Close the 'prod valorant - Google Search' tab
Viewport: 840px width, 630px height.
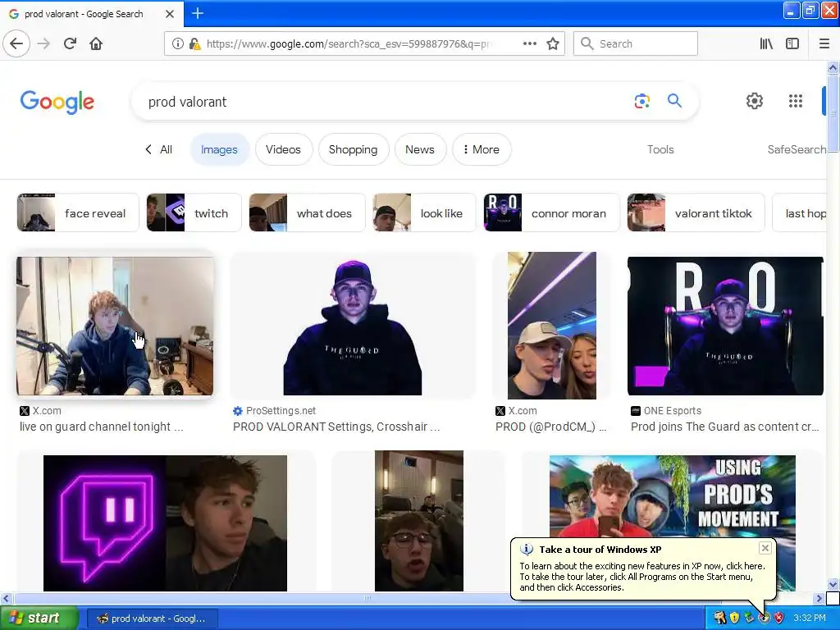[169, 14]
